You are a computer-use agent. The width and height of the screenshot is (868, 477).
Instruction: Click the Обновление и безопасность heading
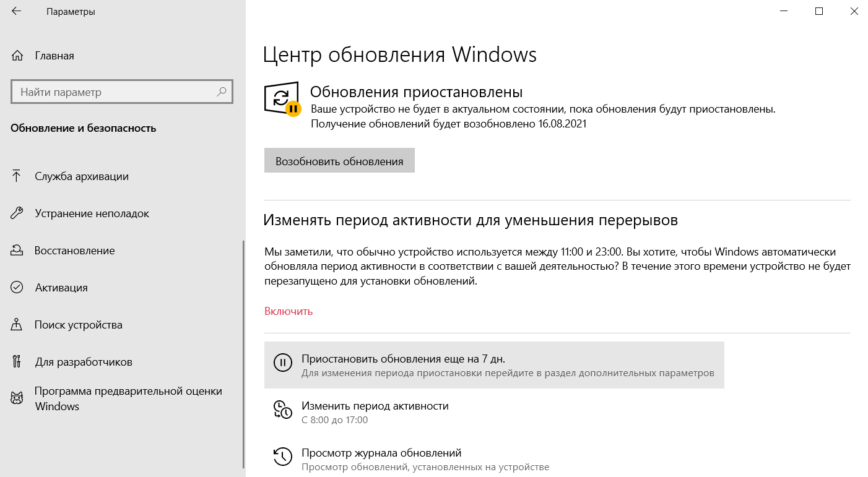pyautogui.click(x=84, y=128)
